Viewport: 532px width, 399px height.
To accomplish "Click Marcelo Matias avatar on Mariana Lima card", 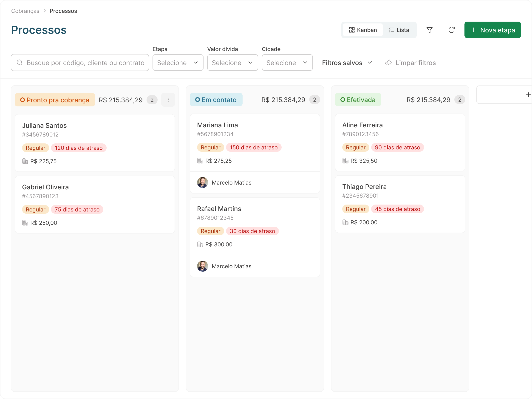I will click(202, 183).
